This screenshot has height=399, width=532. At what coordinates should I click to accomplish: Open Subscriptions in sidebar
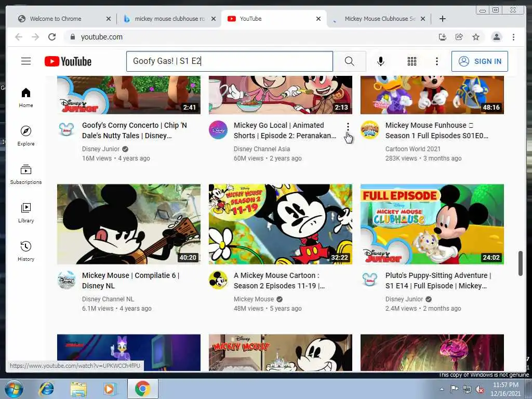(x=26, y=175)
